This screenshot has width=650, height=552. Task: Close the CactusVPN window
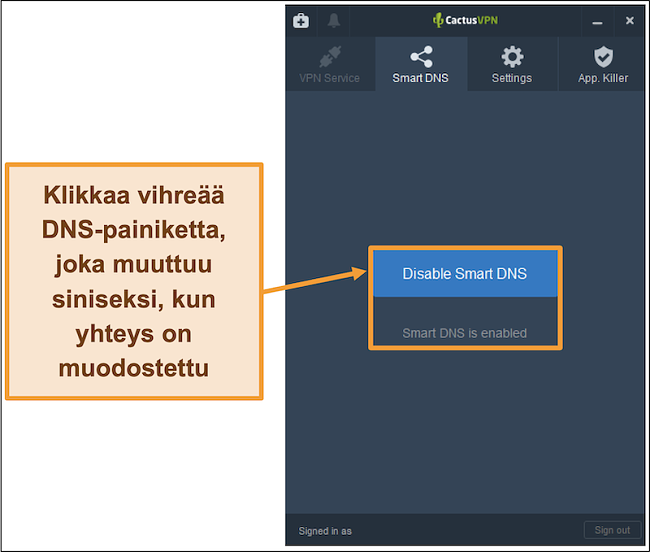(629, 20)
